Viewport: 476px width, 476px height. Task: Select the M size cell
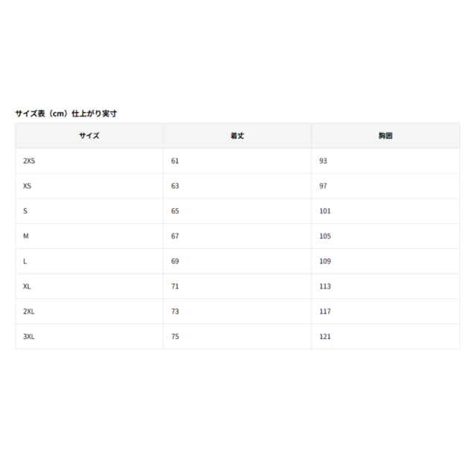89,237
